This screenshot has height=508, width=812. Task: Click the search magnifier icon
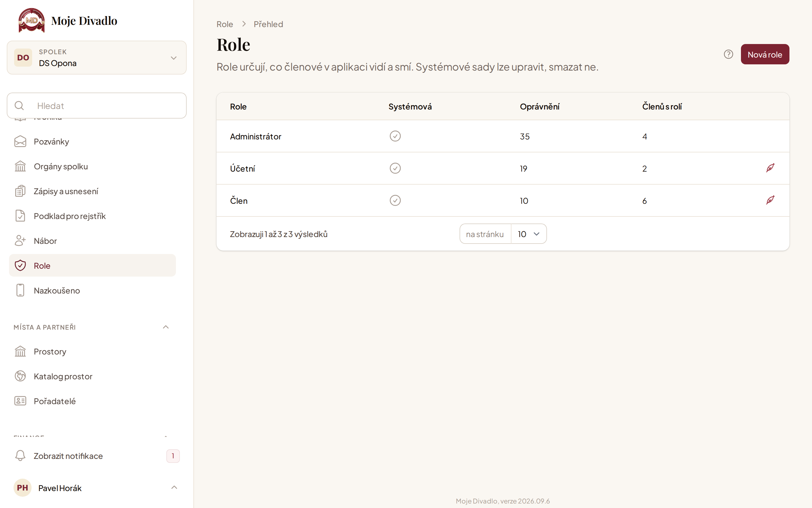click(x=19, y=106)
